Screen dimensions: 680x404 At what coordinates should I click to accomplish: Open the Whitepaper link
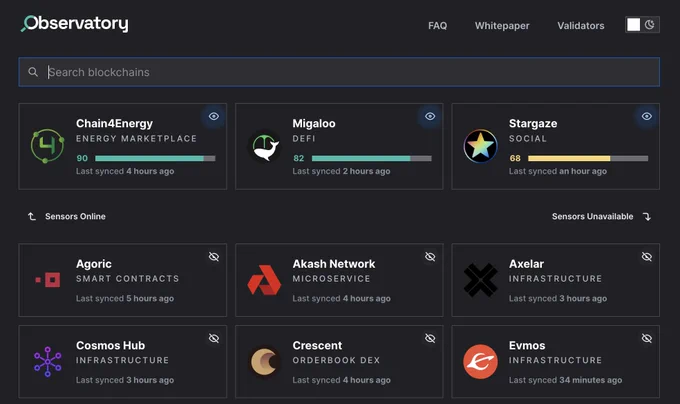502,26
